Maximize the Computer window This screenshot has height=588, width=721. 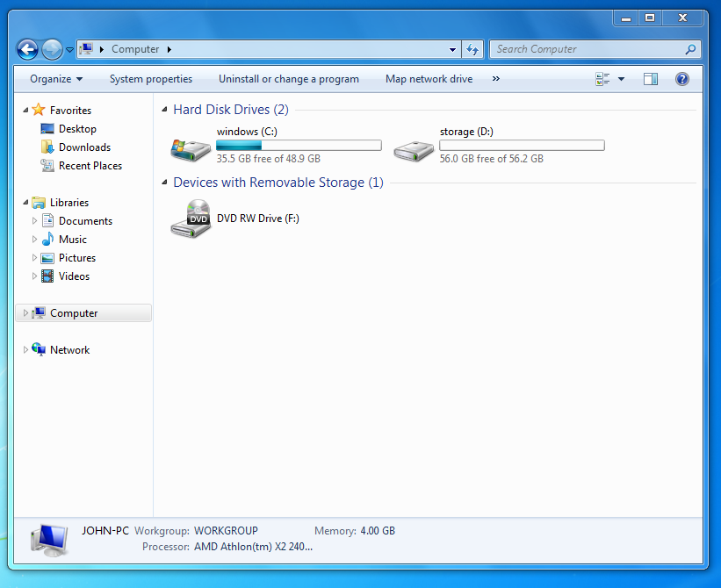[649, 18]
